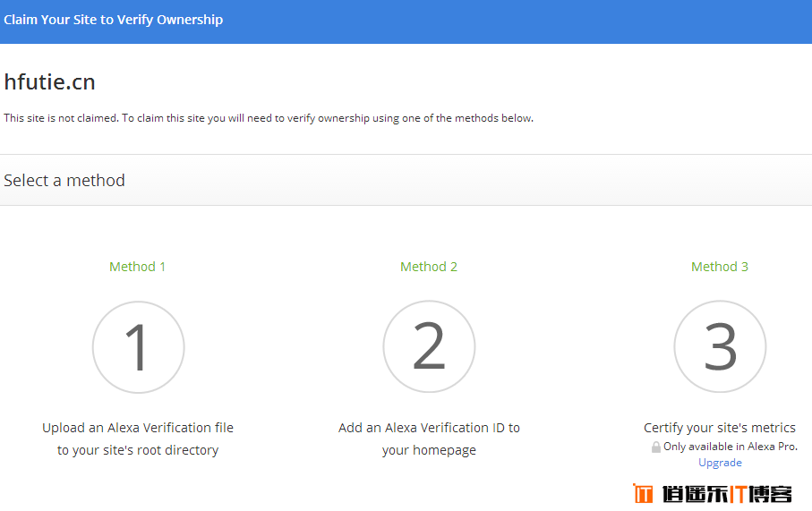The image size is (812, 511).
Task: Click the hfutie.cn site heading
Action: pyautogui.click(x=50, y=81)
